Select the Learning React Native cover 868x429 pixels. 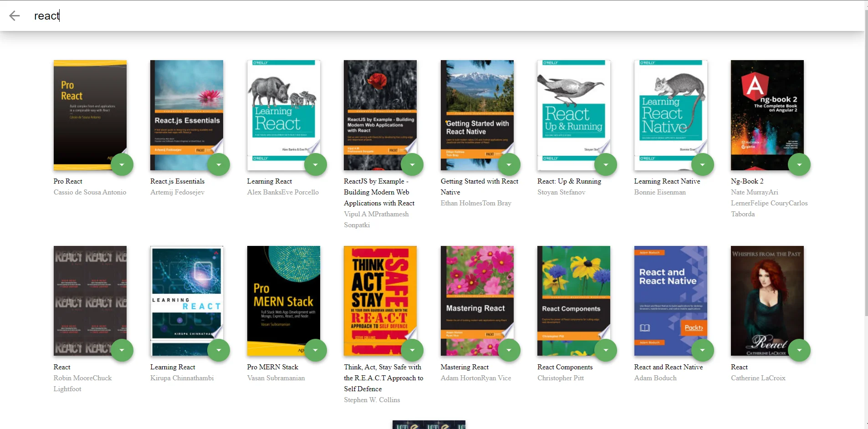(x=671, y=115)
